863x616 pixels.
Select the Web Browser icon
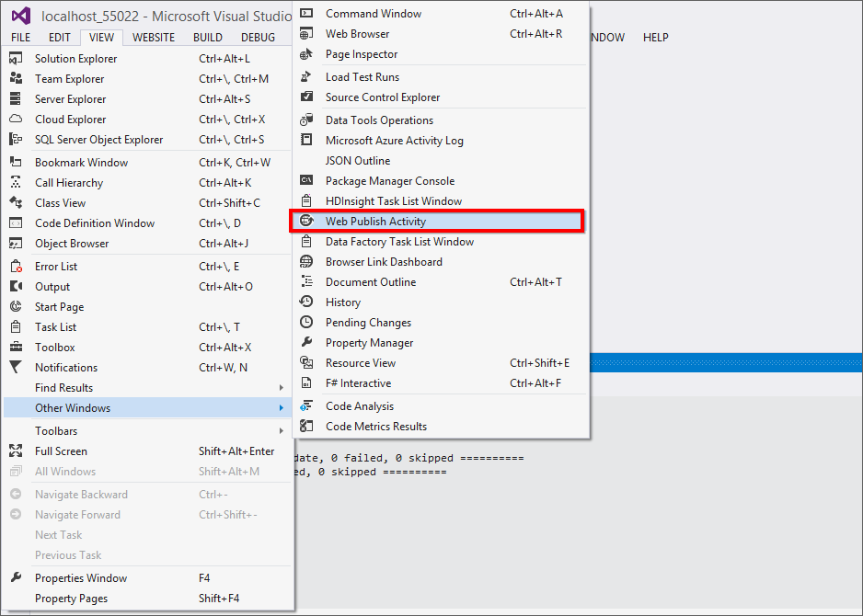[x=307, y=33]
